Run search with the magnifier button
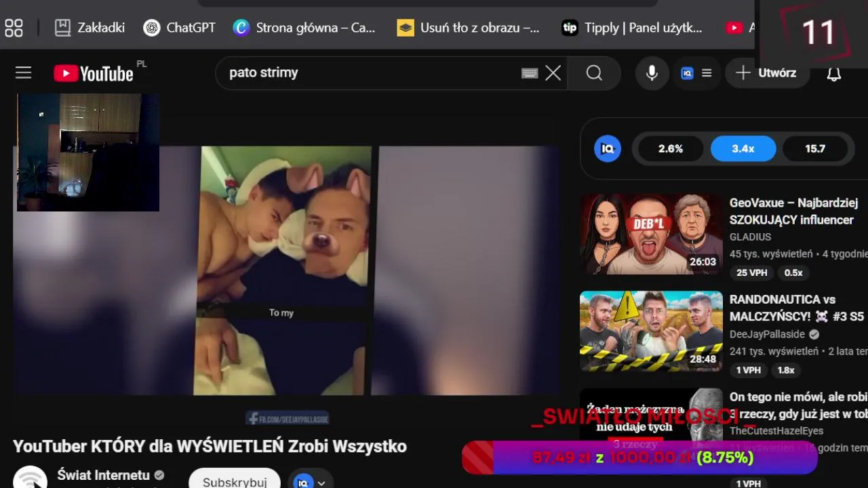 pos(595,73)
